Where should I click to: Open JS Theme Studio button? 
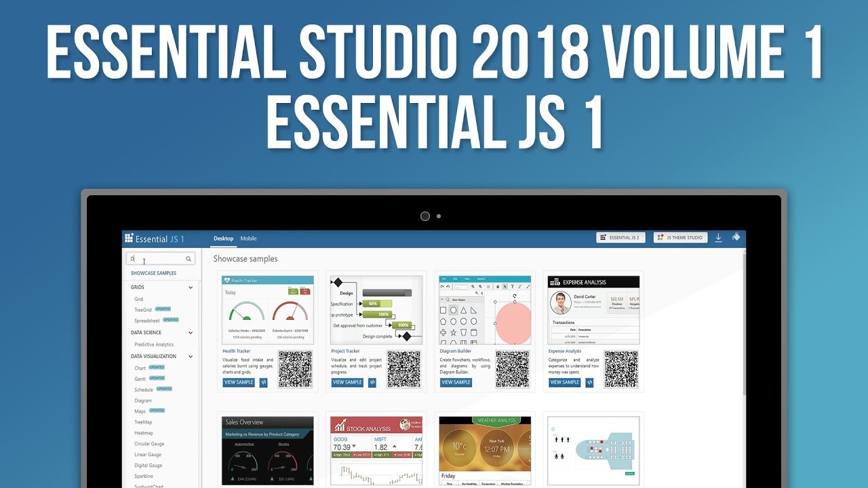680,238
